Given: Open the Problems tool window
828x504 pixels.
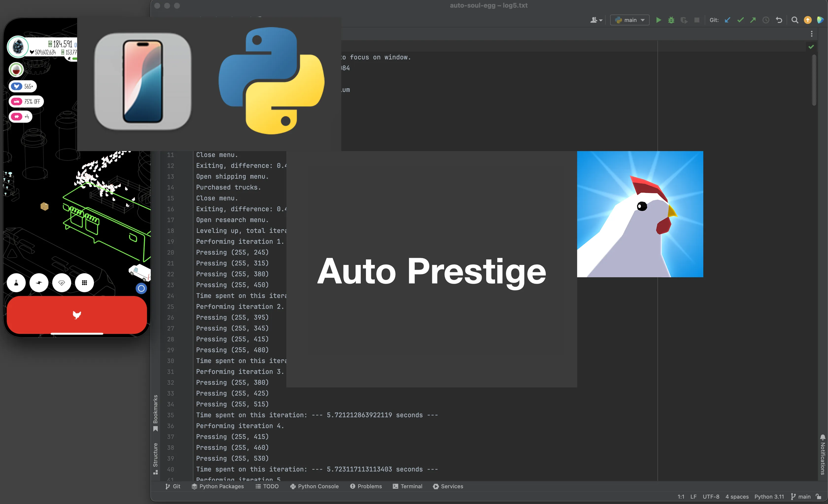Looking at the screenshot, I should point(366,486).
